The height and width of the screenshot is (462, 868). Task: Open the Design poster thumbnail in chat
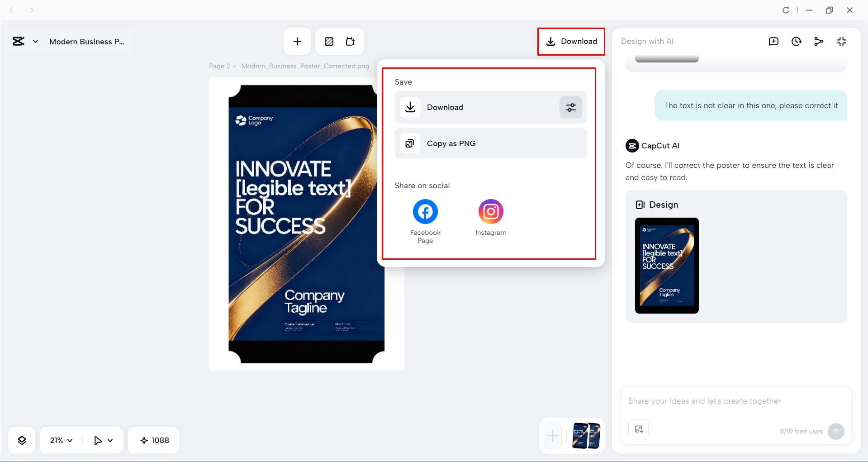click(667, 266)
